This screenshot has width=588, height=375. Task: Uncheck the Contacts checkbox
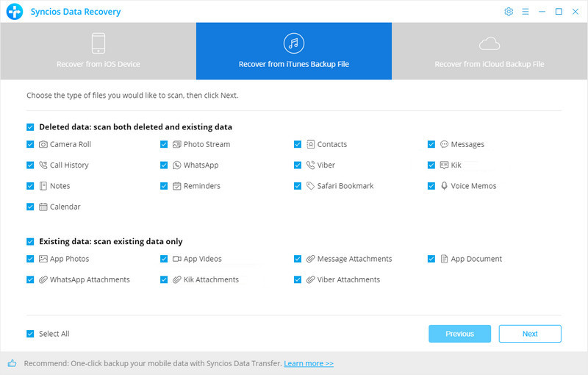(298, 144)
